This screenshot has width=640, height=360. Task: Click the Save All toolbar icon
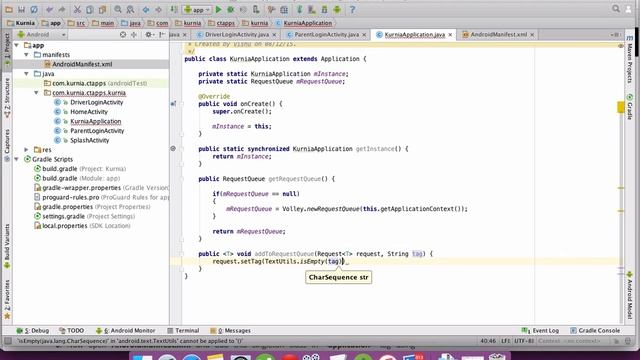point(21,9)
